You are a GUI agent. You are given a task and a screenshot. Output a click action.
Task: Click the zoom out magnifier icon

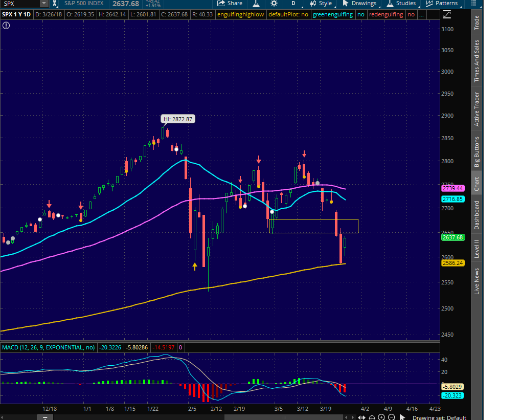[x=392, y=417]
